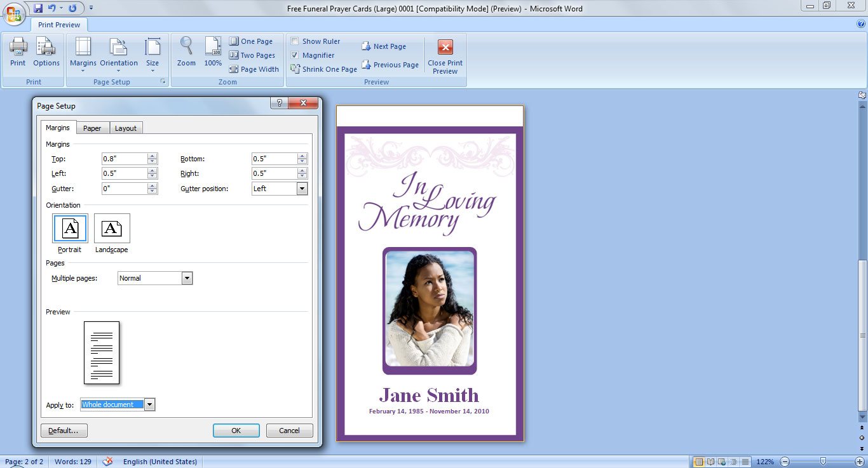Open Page Setup dialog launcher in ribbon
This screenshot has width=868, height=468.
pos(163,82)
